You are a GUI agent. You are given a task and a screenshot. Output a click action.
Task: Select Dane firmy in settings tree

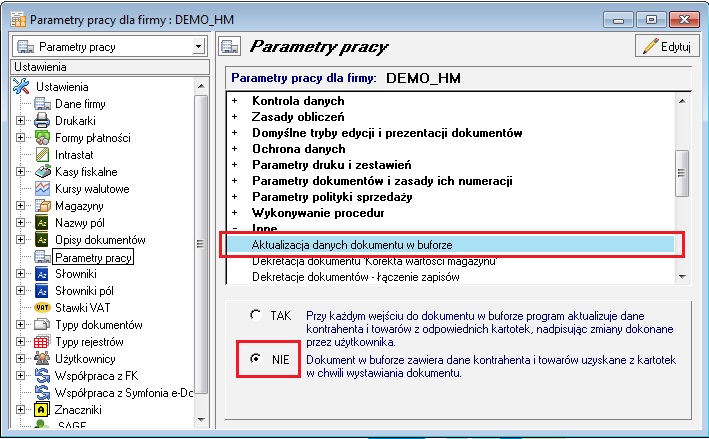tap(80, 104)
